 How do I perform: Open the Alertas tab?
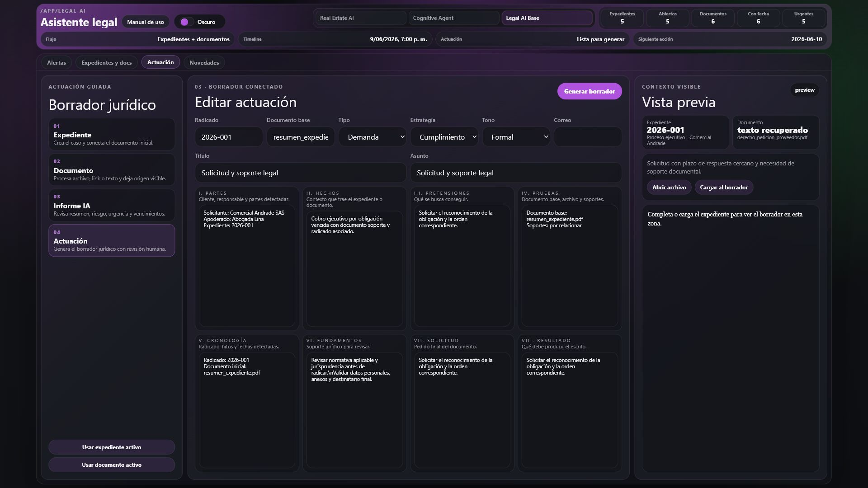[x=57, y=62]
